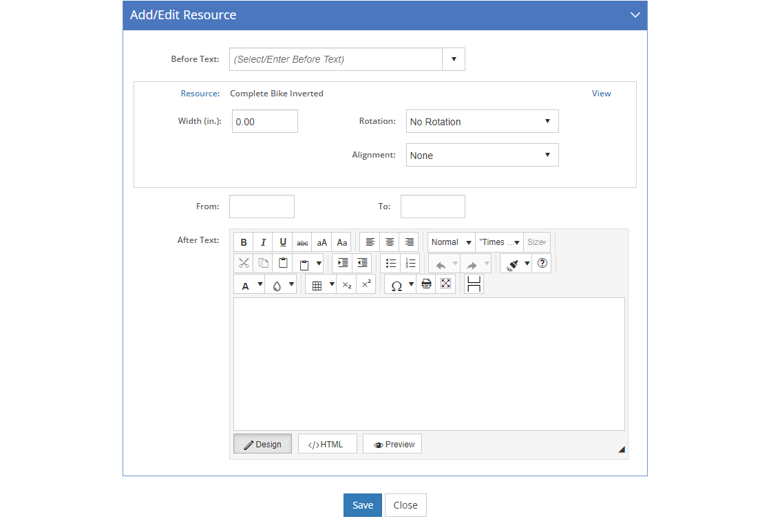Align text left
The image size is (771, 532).
(x=370, y=242)
